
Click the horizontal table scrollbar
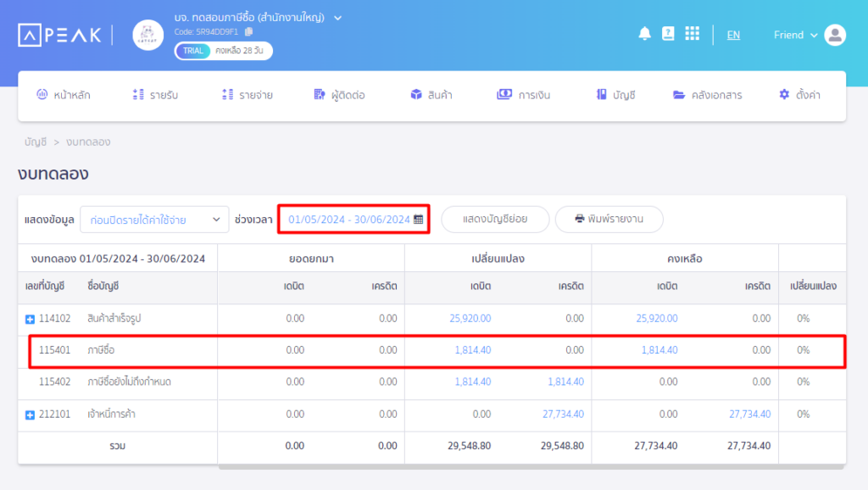(x=531, y=467)
